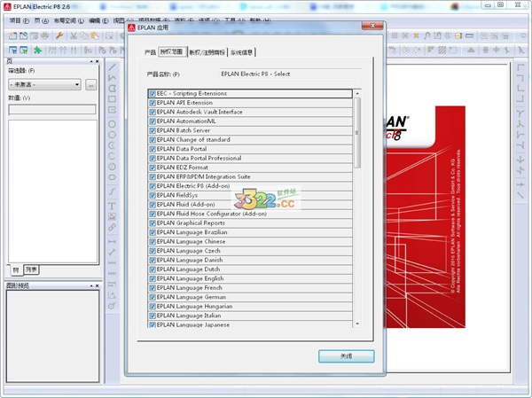Open the 项目 (P) menu
The image size is (532, 398).
click(20, 20)
